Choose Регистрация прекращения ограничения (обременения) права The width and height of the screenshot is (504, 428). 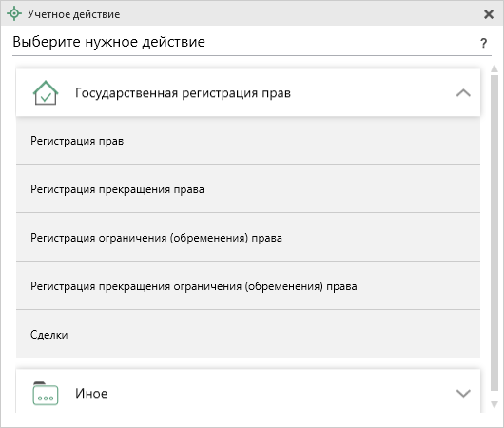pos(248,286)
